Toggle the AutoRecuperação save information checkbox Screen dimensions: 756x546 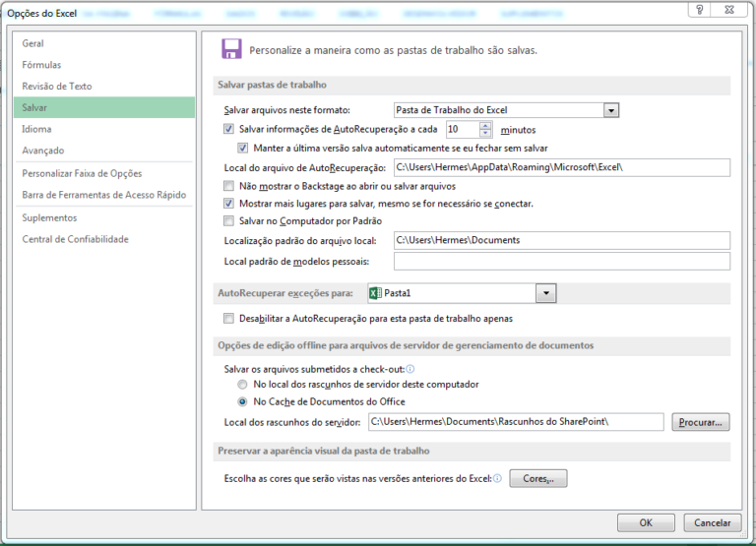point(229,129)
